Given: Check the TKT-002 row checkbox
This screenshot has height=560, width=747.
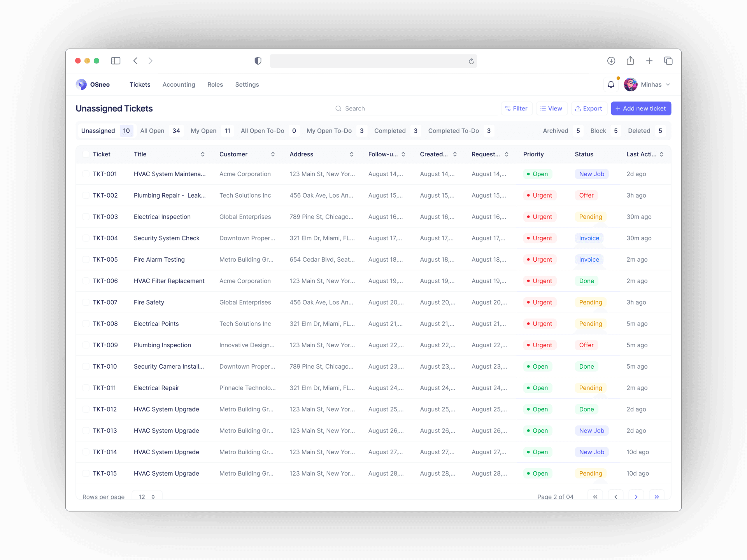Looking at the screenshot, I should (x=86, y=195).
